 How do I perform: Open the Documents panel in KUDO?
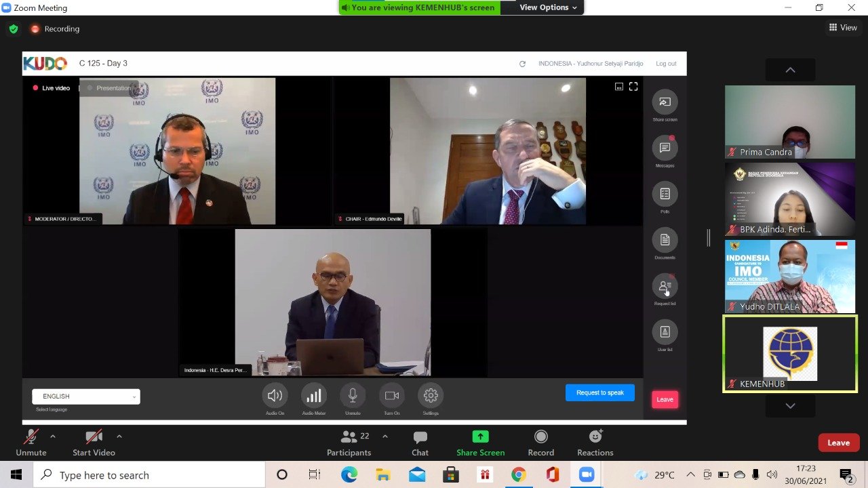[x=665, y=240]
